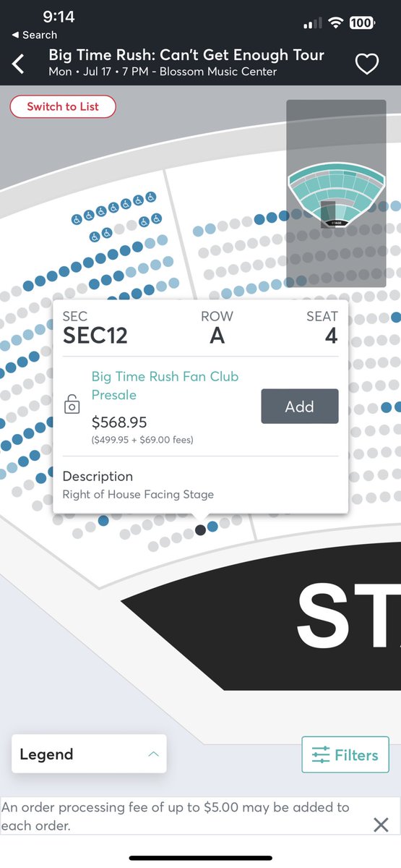Viewport: 401px width, 868px height.
Task: Add SEC12 Row A ticket
Action: click(x=299, y=407)
